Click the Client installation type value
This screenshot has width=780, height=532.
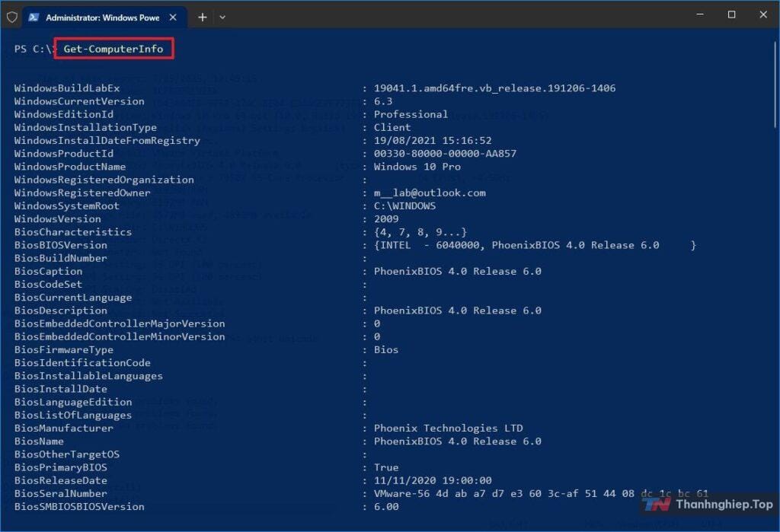coord(392,127)
